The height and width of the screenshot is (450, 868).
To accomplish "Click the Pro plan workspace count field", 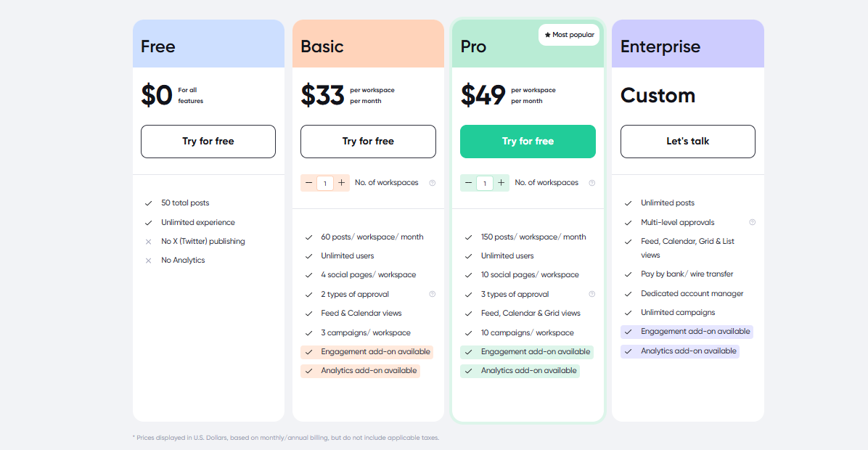I will (x=485, y=183).
